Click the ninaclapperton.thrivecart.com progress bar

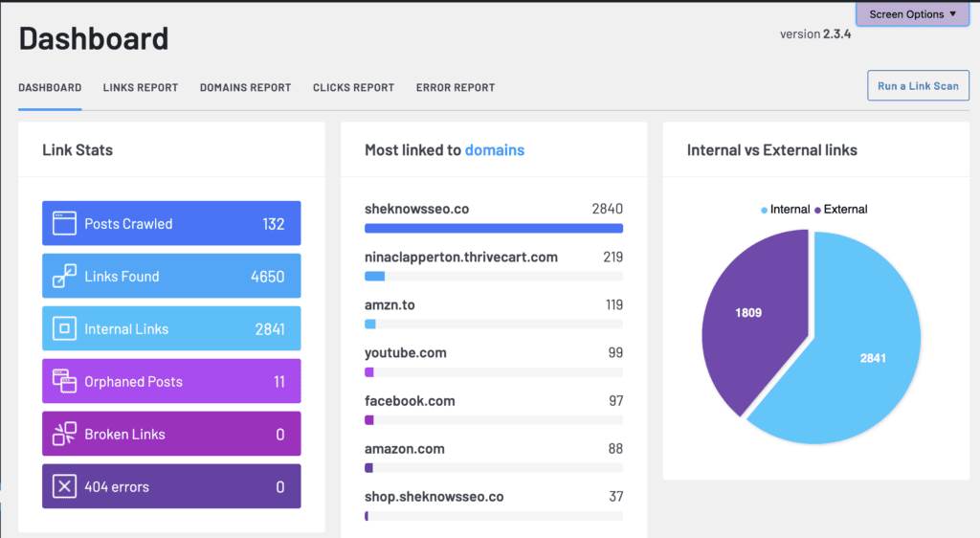point(494,277)
